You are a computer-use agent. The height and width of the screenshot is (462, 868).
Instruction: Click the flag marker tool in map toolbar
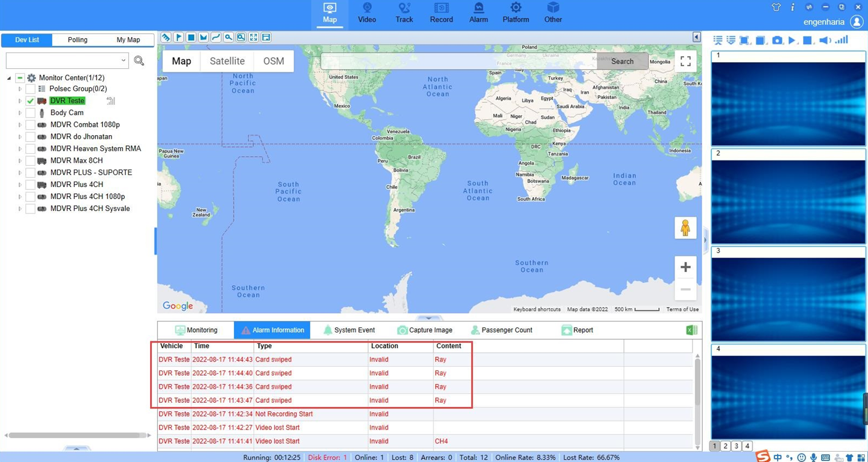pyautogui.click(x=178, y=37)
